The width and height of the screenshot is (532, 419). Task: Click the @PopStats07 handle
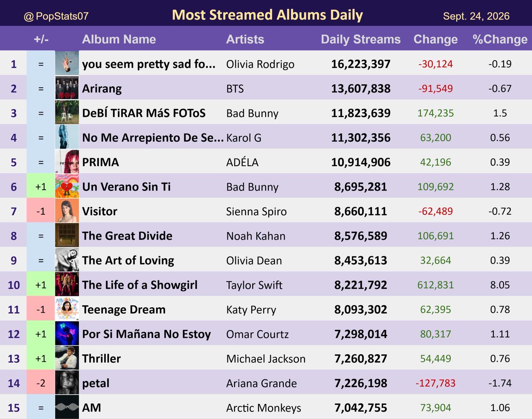56,16
